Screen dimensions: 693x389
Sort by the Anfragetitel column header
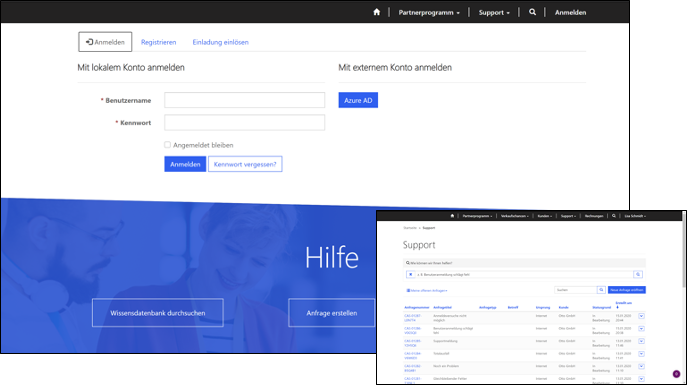click(x=442, y=307)
